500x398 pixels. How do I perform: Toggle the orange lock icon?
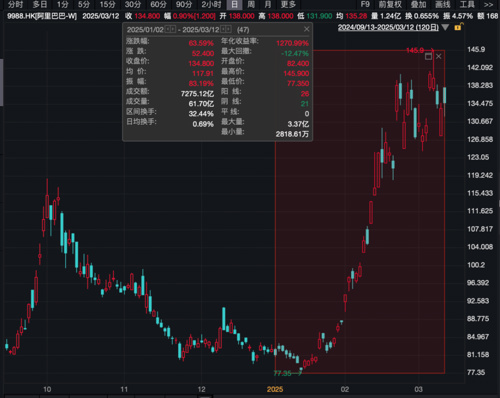[x=458, y=27]
